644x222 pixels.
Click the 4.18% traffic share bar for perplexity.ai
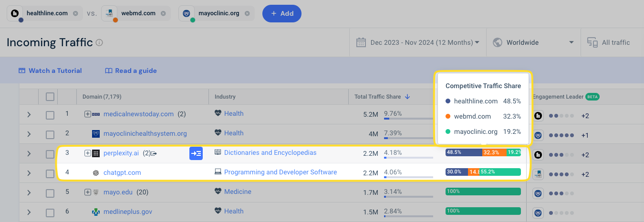409,158
